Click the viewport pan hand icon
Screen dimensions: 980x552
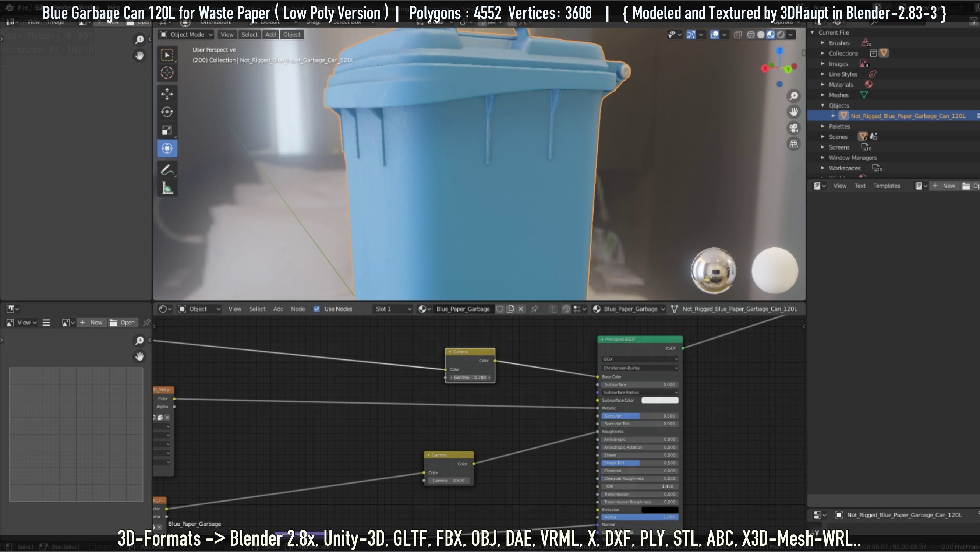793,112
